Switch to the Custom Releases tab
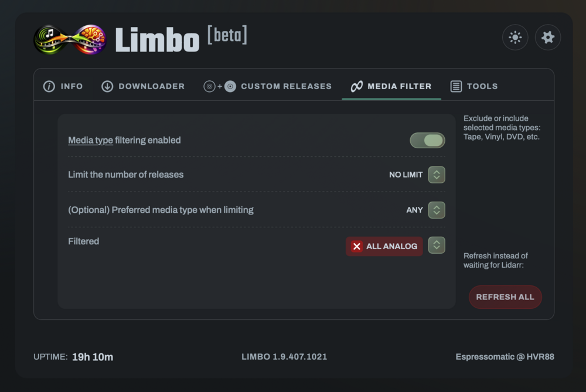Viewport: 586px width, 392px height. point(268,86)
